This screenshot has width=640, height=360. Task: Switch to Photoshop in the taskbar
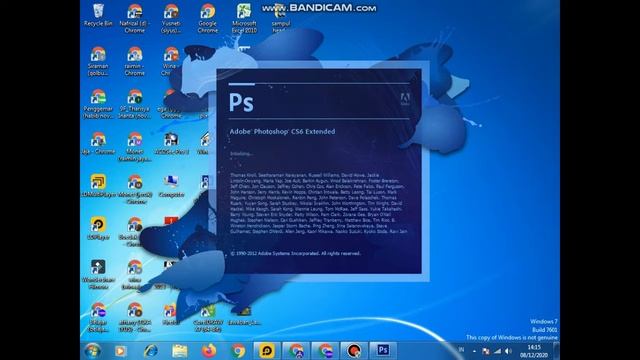[x=383, y=351]
